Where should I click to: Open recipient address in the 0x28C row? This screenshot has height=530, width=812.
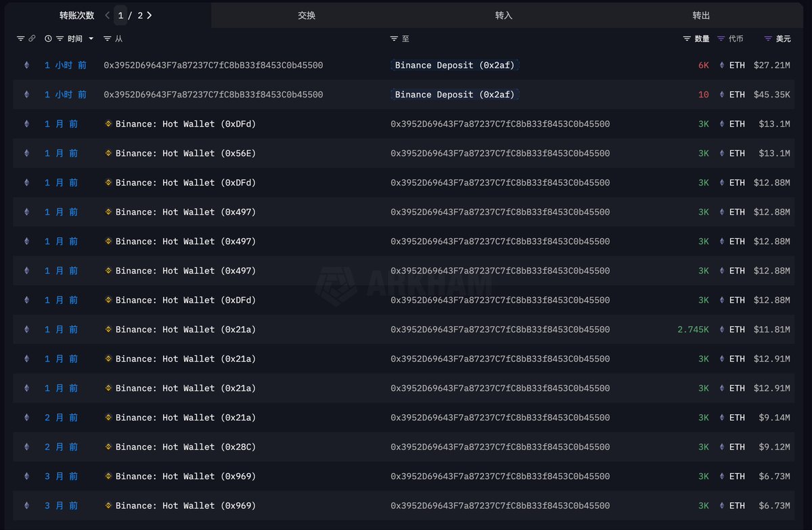pos(500,447)
